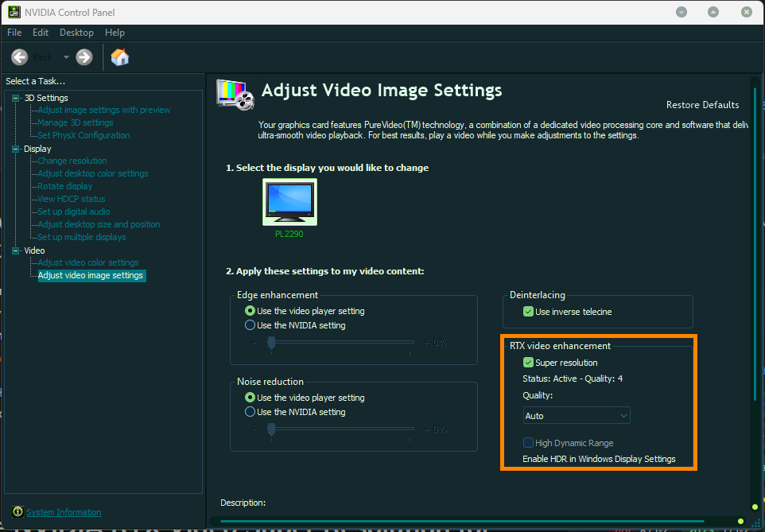Screen dimensions: 765x532
Task: Click the NVIDIA Control Panel title icon
Action: click(x=14, y=12)
